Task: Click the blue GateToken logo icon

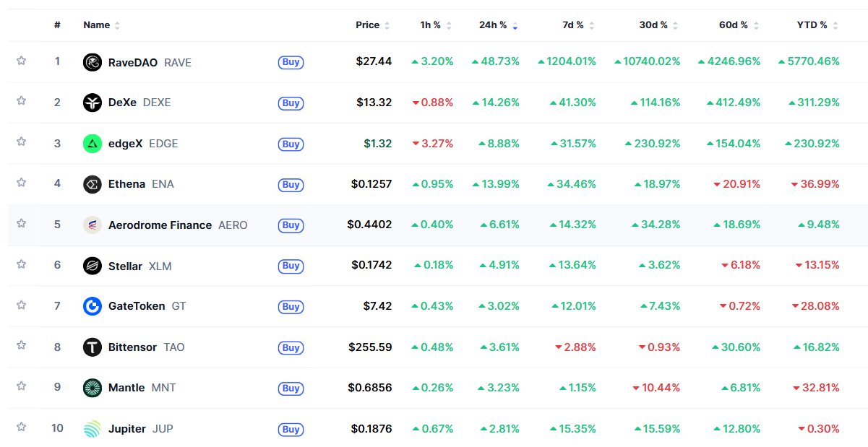Action: [x=93, y=306]
